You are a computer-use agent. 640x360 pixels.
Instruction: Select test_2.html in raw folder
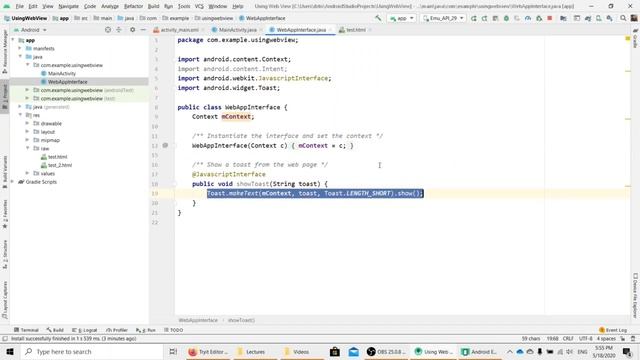[60, 165]
